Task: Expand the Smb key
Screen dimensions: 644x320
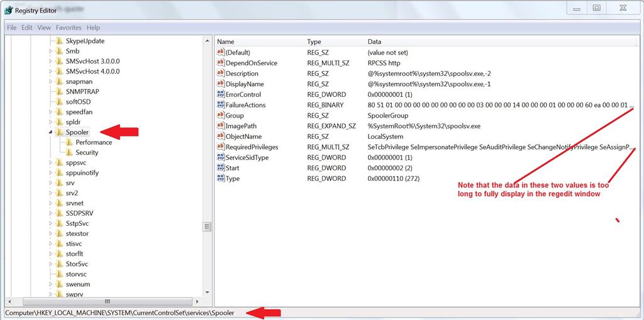Action: click(50, 52)
